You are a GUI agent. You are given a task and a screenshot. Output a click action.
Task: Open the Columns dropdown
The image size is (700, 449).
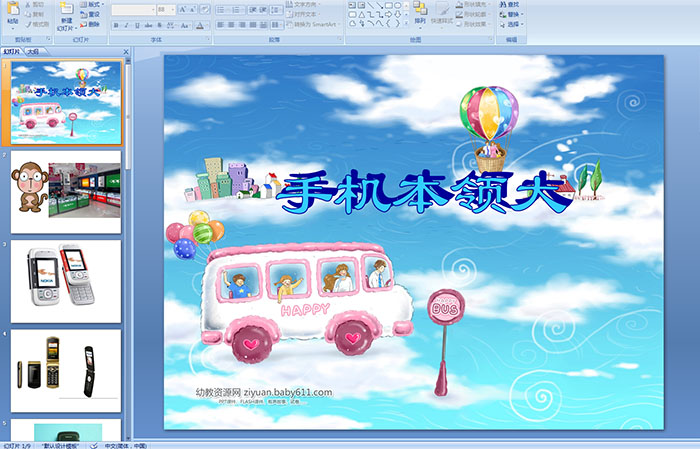click(x=276, y=25)
